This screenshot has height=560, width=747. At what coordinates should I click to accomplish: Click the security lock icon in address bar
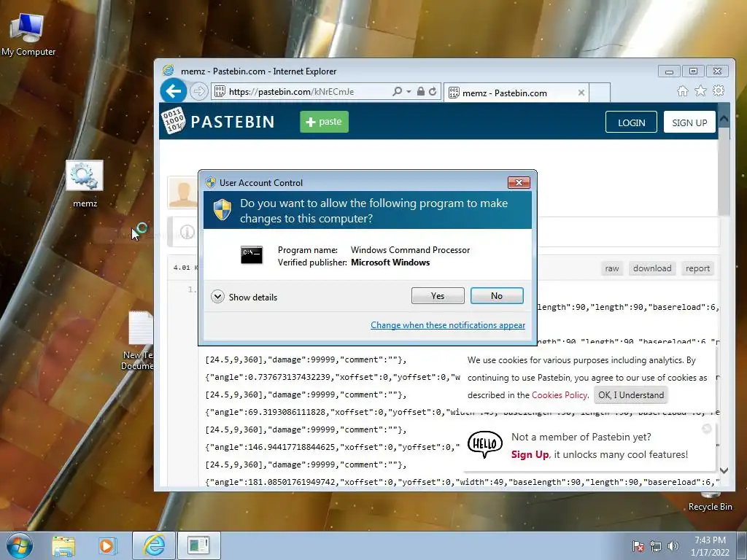[421, 91]
